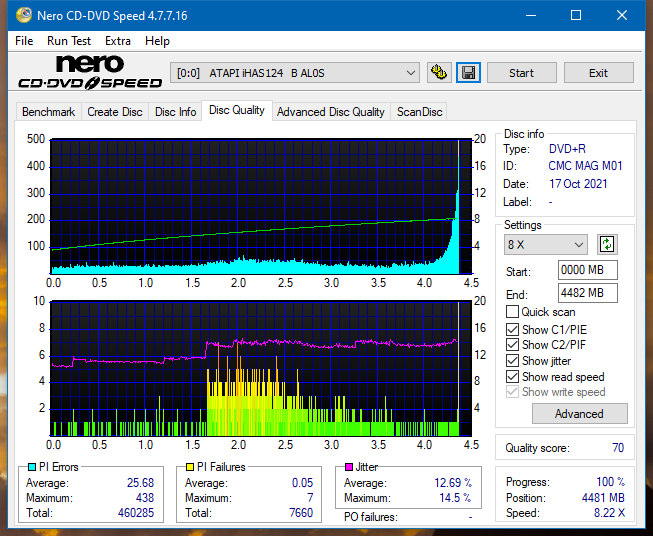Enable the Quick scan checkbox

point(512,312)
